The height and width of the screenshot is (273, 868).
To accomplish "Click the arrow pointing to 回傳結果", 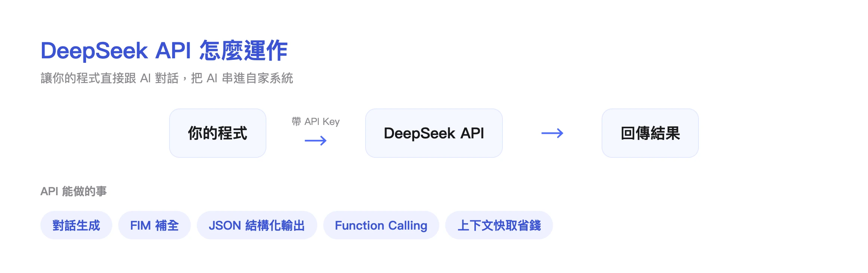I will [552, 133].
